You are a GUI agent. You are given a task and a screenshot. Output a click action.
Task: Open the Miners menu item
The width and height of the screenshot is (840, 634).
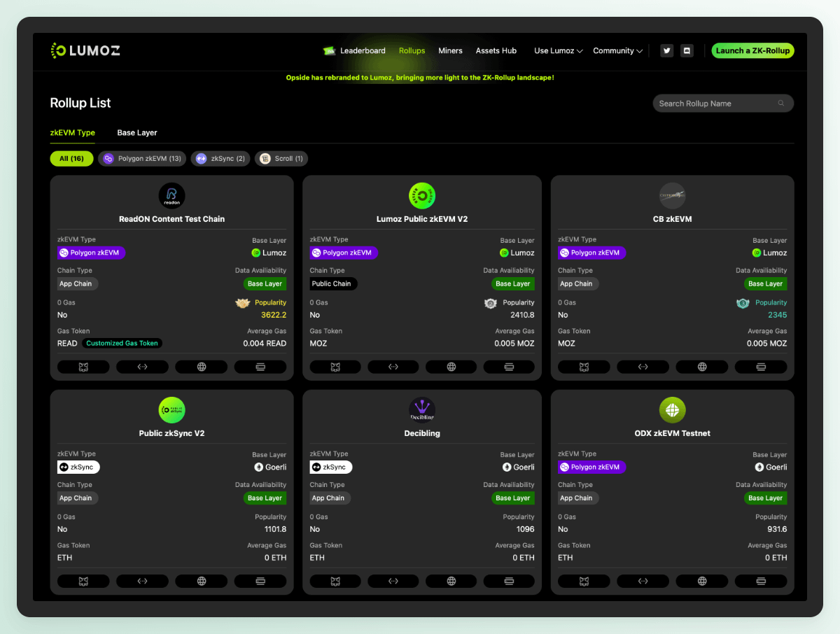tap(450, 50)
